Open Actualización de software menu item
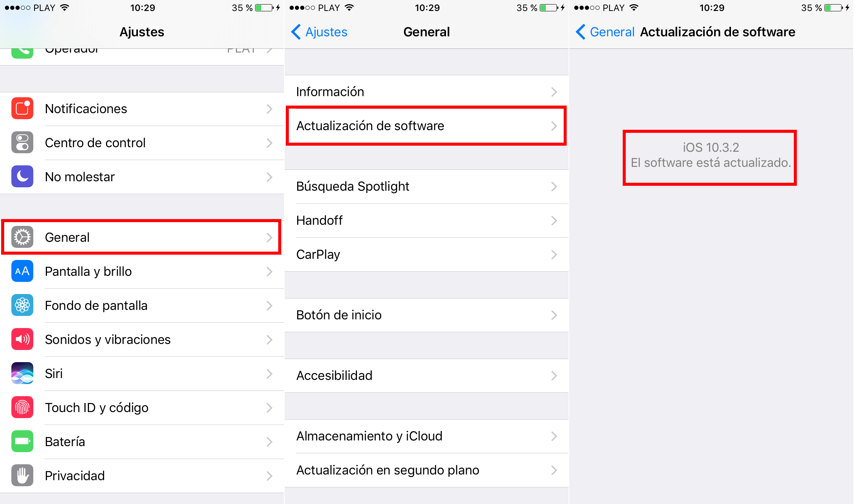This screenshot has height=504, width=854. 427,126
